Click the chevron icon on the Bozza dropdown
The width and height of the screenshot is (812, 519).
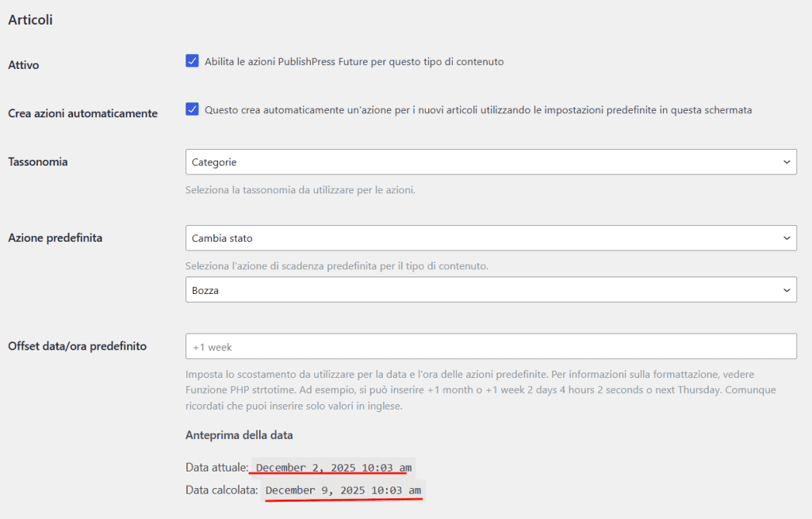point(787,289)
